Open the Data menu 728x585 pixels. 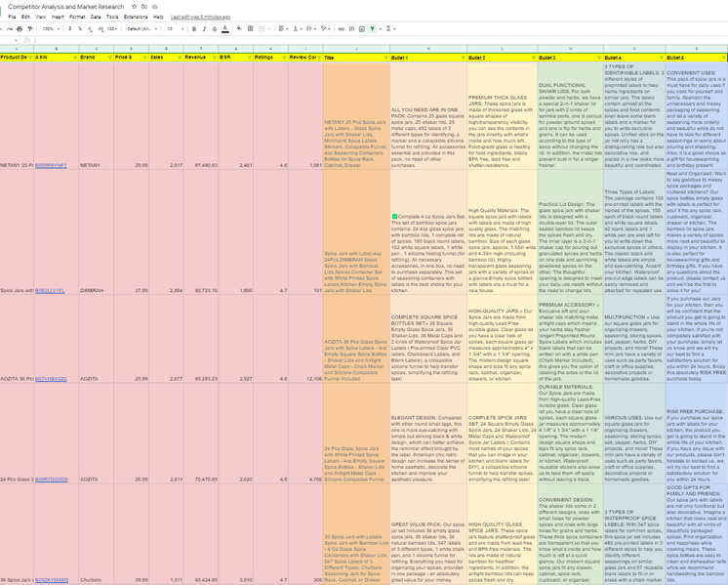click(x=96, y=17)
